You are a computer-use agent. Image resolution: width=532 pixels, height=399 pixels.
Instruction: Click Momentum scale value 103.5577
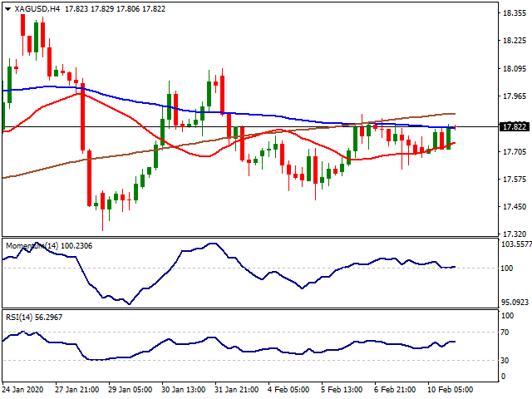click(516, 244)
